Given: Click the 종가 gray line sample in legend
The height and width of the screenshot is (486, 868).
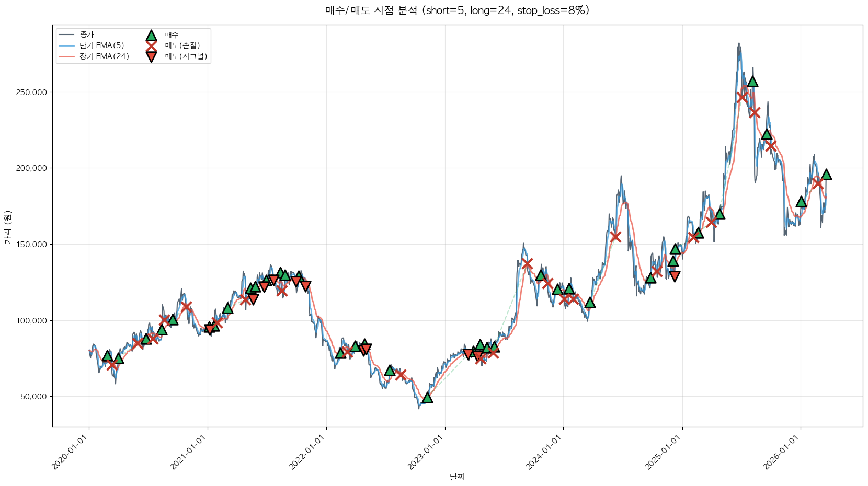Looking at the screenshot, I should pyautogui.click(x=67, y=35).
